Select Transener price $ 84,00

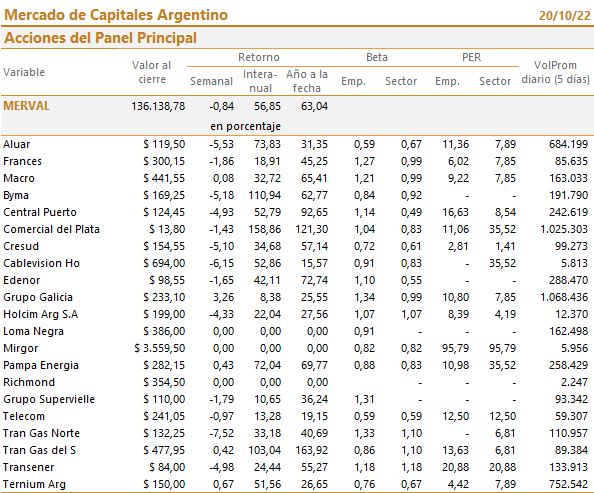[x=167, y=468]
